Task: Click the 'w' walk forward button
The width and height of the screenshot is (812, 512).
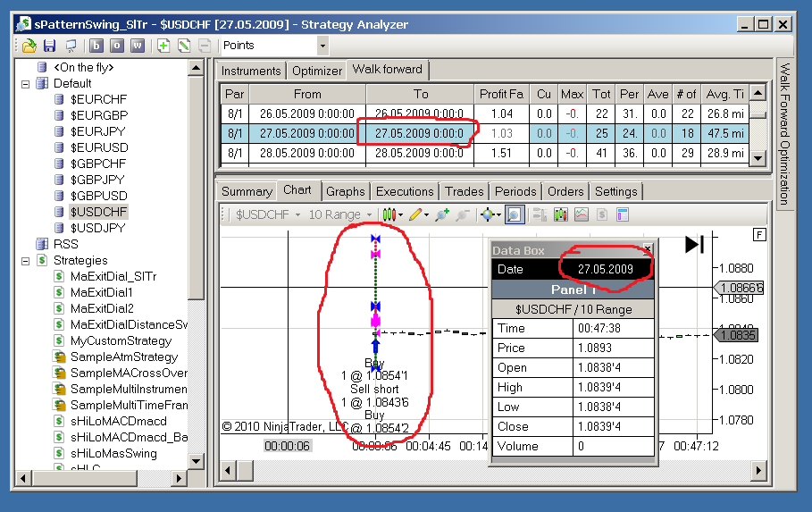Action: [x=138, y=46]
